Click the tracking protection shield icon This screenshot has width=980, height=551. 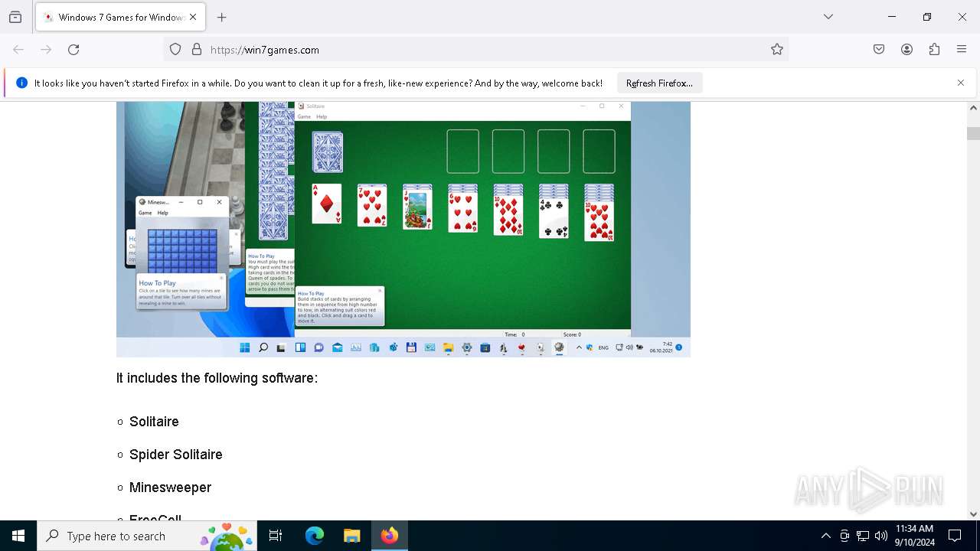coord(175,50)
